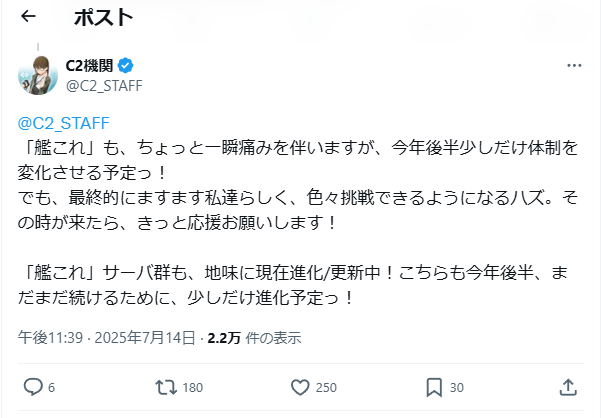Toggle the bookmark icon on this post
The image size is (601, 418).
(x=434, y=386)
